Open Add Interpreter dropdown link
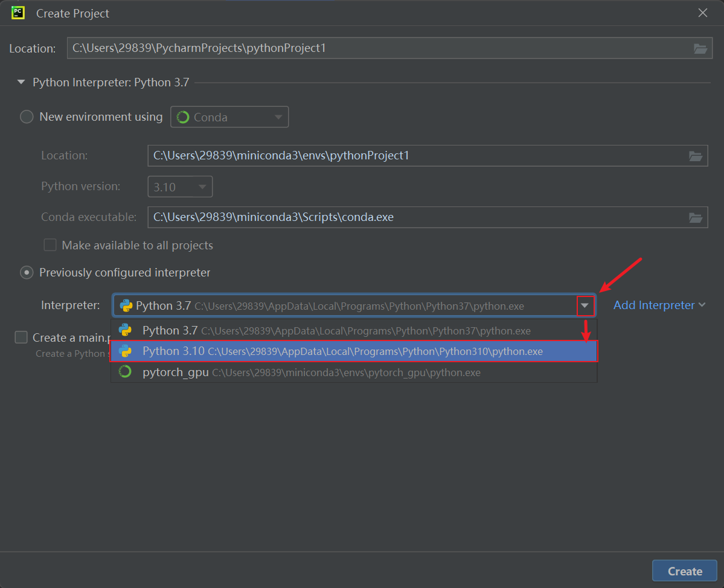 point(659,305)
